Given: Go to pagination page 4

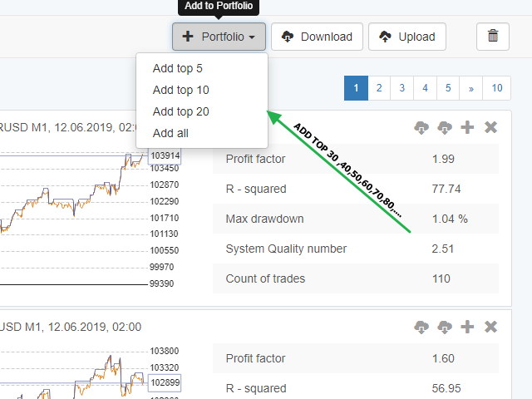Looking at the screenshot, I should click(x=425, y=88).
